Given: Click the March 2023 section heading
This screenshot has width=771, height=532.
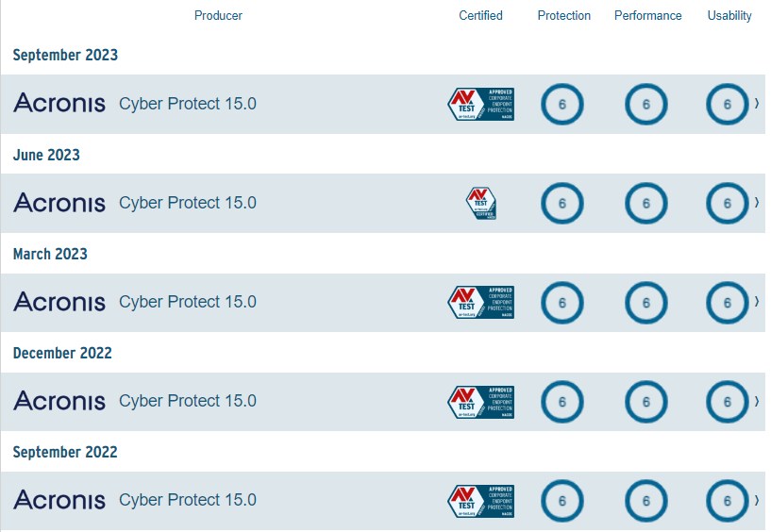Looking at the screenshot, I should click(x=50, y=254).
